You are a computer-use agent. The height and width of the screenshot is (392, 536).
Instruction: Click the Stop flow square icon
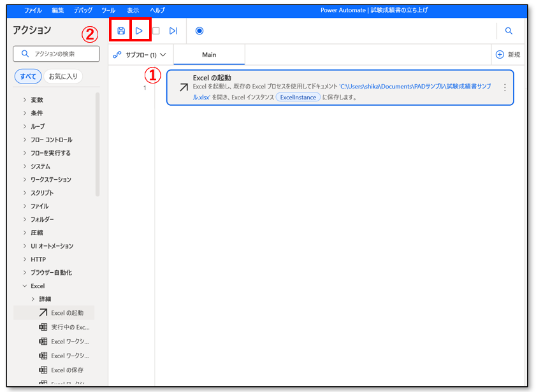pyautogui.click(x=156, y=31)
